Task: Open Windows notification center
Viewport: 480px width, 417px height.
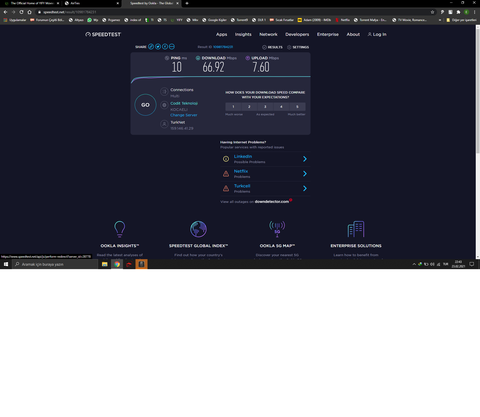Action: 472,264
